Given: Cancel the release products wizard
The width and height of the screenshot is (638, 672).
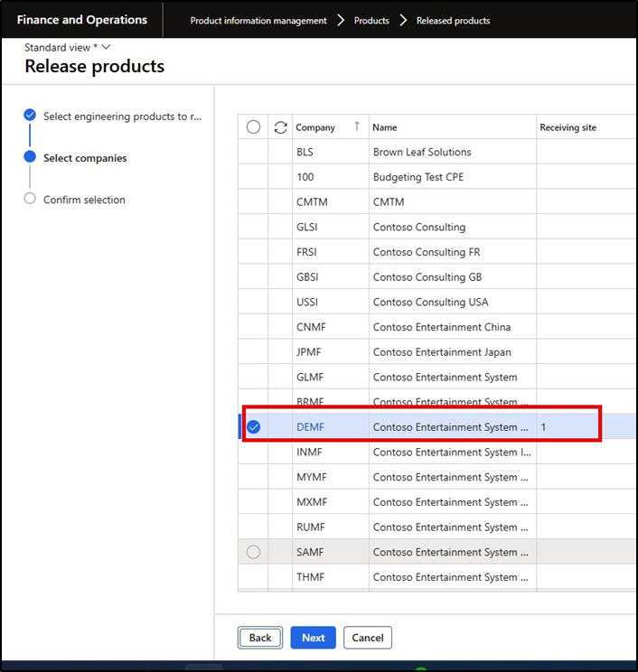Looking at the screenshot, I should click(x=367, y=638).
